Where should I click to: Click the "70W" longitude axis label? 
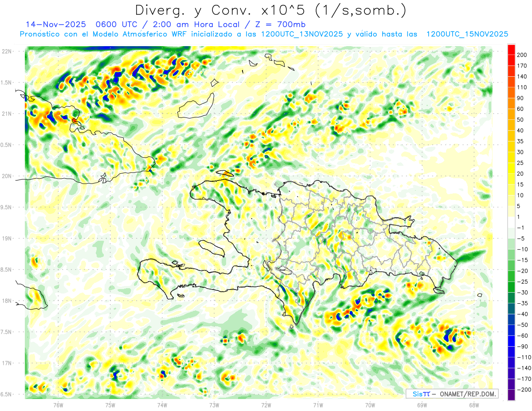[x=370, y=405]
